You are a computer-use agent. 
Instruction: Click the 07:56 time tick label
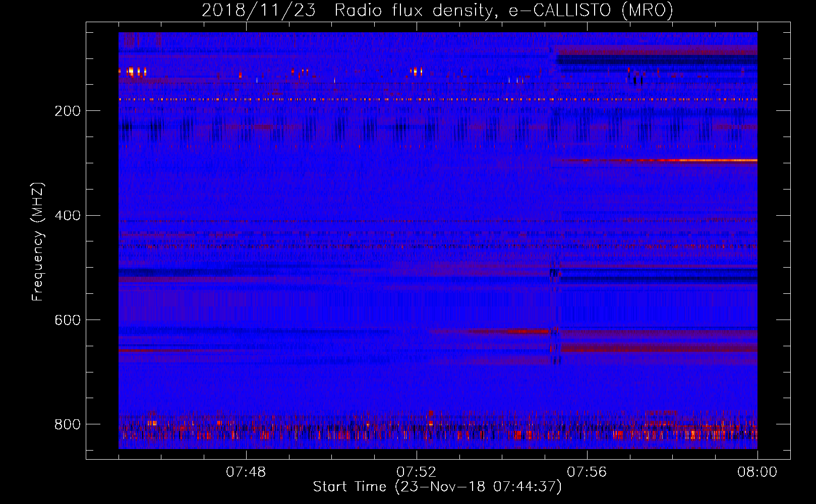(587, 472)
